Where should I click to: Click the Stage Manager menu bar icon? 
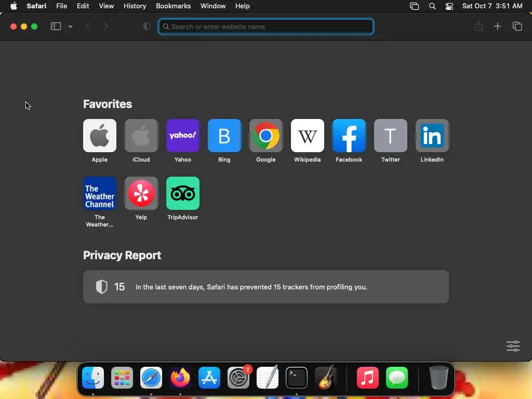pos(414,6)
